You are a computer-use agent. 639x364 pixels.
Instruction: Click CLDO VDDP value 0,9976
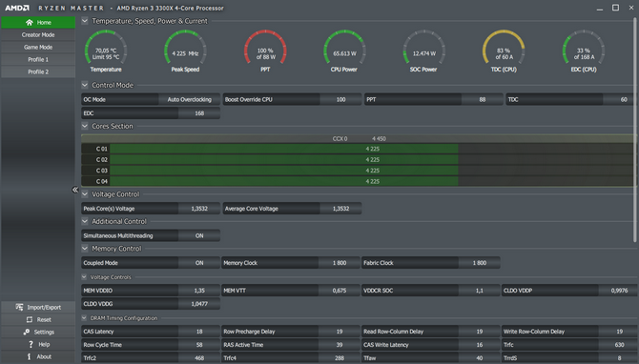(x=619, y=291)
